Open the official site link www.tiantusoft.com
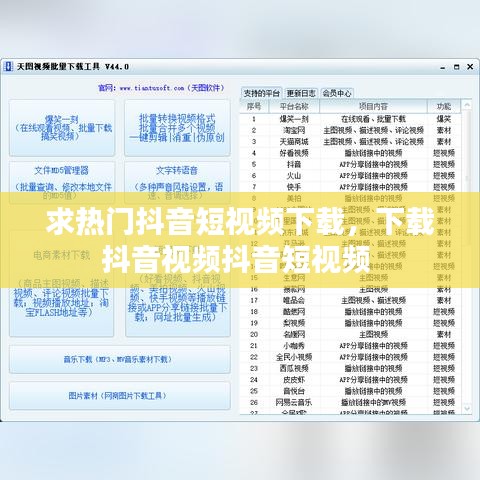 [x=152, y=88]
